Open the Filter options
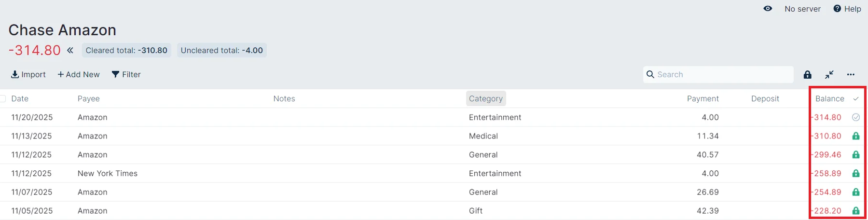The width and height of the screenshot is (868, 220). click(126, 74)
